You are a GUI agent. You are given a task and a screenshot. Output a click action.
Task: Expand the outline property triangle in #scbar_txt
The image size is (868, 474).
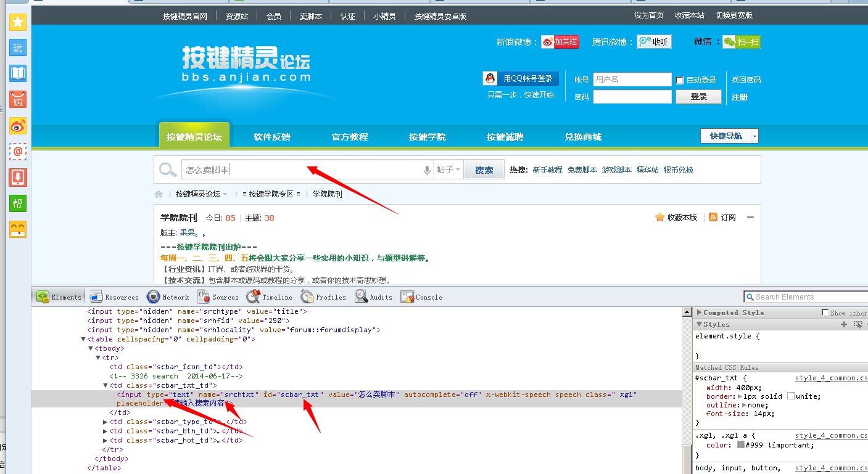pyautogui.click(x=743, y=406)
